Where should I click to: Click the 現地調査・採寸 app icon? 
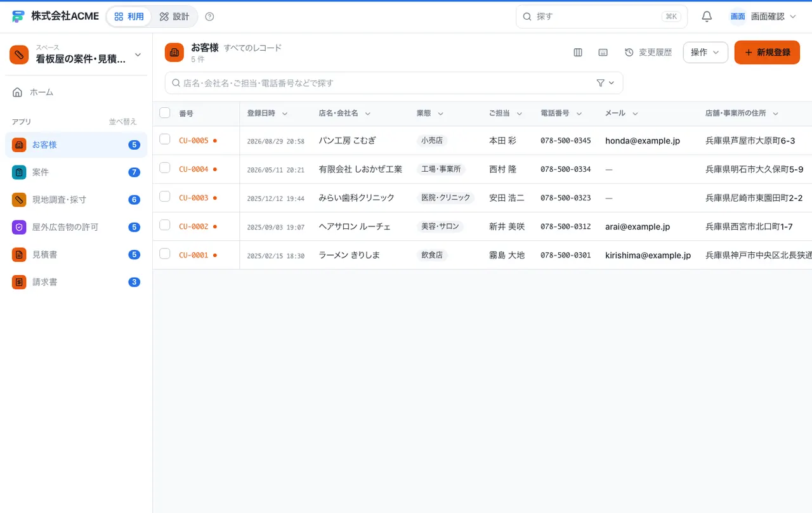click(19, 200)
